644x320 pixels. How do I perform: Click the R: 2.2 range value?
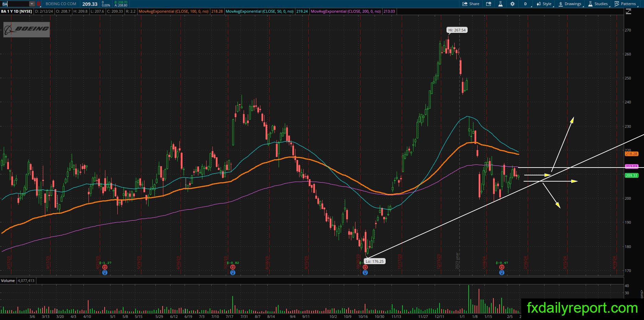(x=131, y=11)
